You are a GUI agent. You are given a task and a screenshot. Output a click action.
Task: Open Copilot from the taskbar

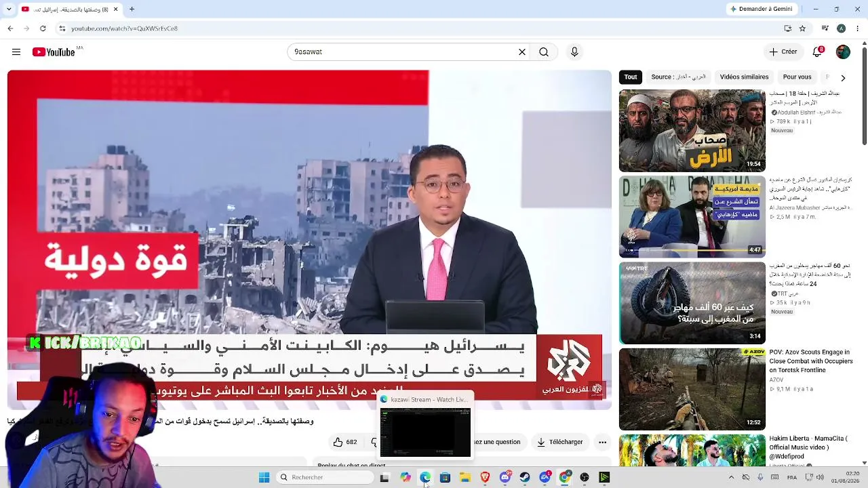[x=406, y=477]
